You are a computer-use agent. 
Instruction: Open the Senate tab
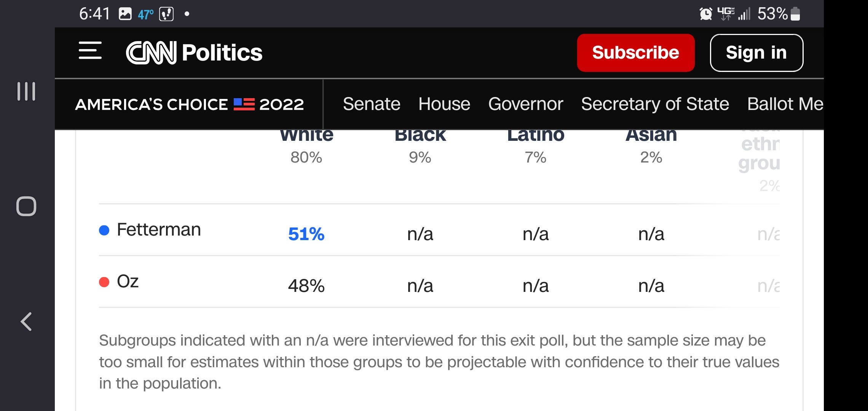pyautogui.click(x=372, y=104)
